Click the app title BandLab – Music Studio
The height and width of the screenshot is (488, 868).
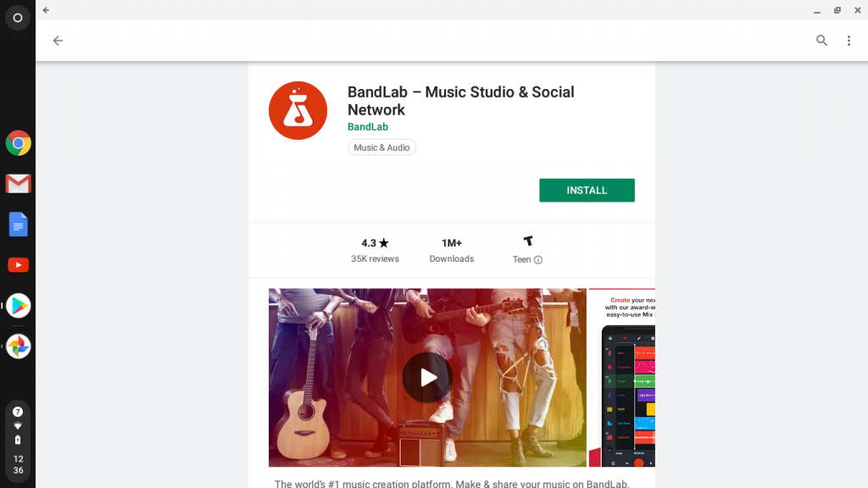[460, 101]
